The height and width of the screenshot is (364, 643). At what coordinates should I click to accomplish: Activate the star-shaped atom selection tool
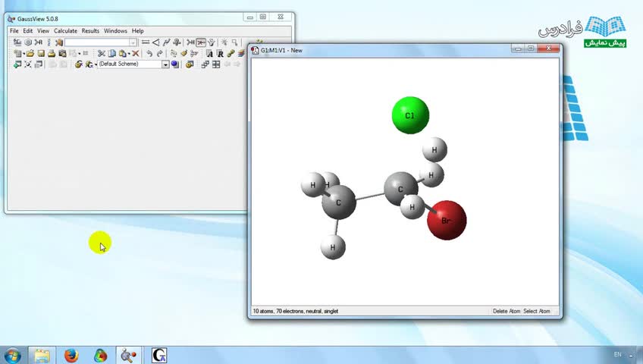pos(224,42)
